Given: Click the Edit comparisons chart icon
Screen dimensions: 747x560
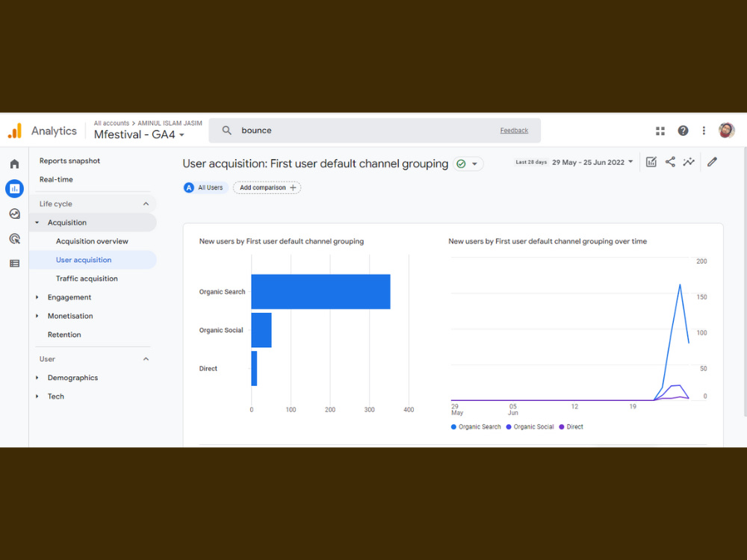Looking at the screenshot, I should (651, 162).
